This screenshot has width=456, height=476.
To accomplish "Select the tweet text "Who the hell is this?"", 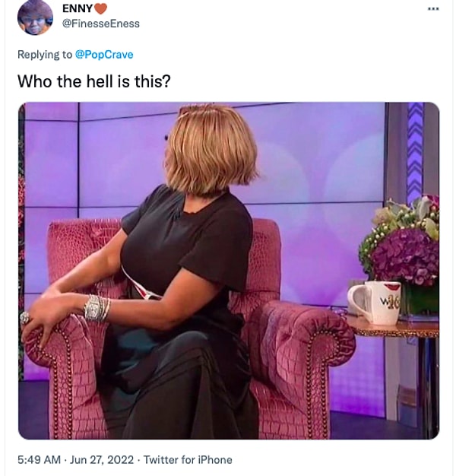I will point(94,81).
